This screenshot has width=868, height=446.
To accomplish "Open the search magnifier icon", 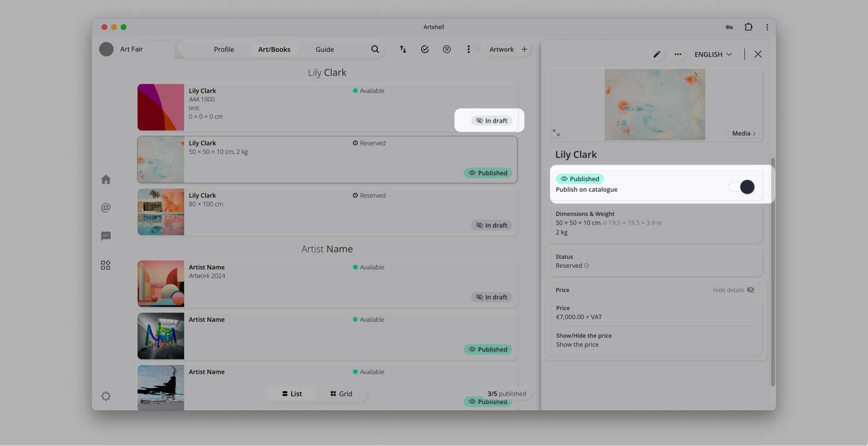I will point(375,49).
